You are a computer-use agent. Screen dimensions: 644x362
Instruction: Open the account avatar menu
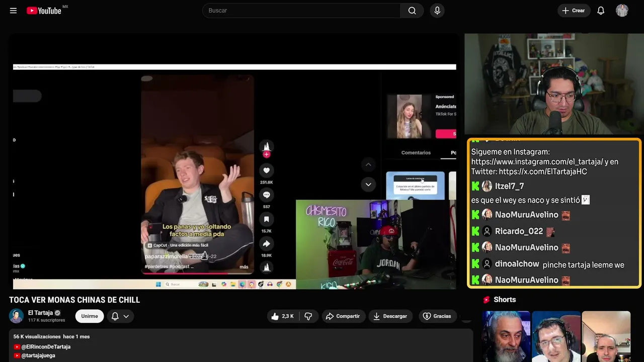pos(622,11)
